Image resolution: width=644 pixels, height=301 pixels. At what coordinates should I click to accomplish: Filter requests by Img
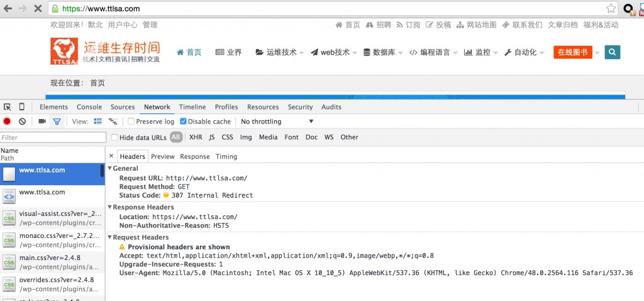point(246,137)
